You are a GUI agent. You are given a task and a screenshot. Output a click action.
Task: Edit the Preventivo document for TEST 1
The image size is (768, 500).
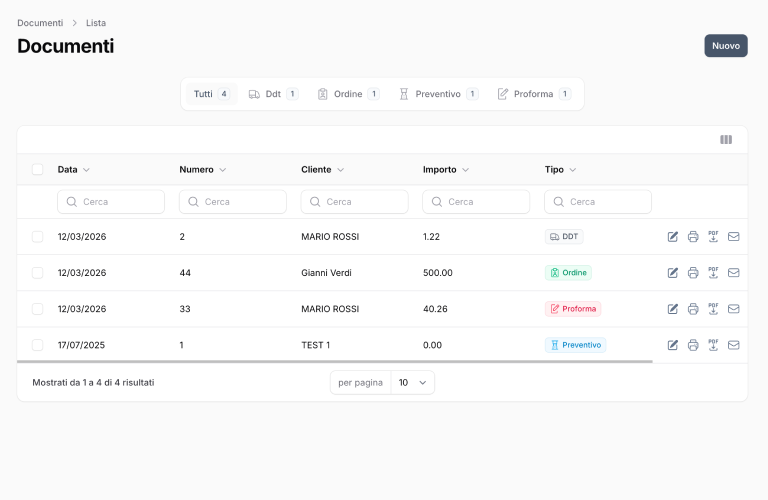coord(673,345)
